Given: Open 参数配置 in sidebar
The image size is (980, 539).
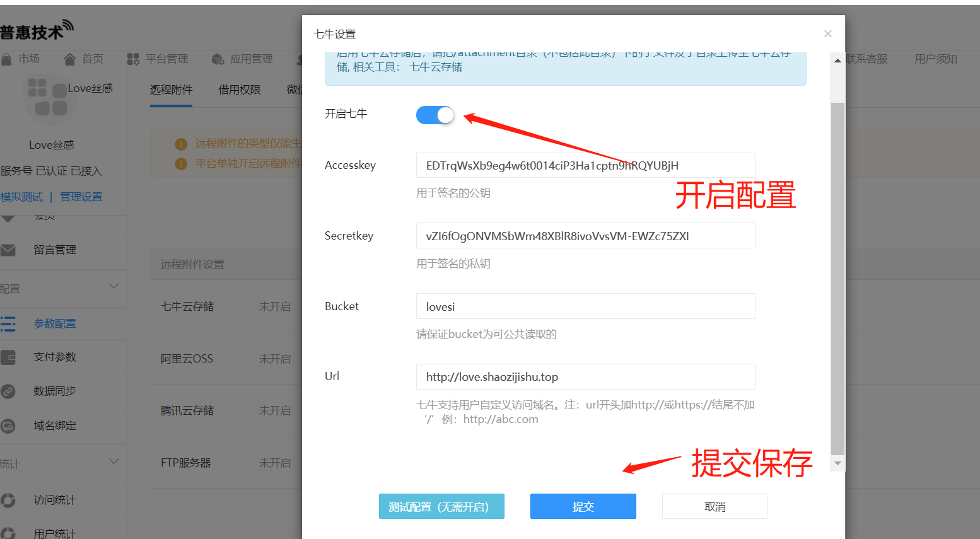Looking at the screenshot, I should pyautogui.click(x=55, y=323).
